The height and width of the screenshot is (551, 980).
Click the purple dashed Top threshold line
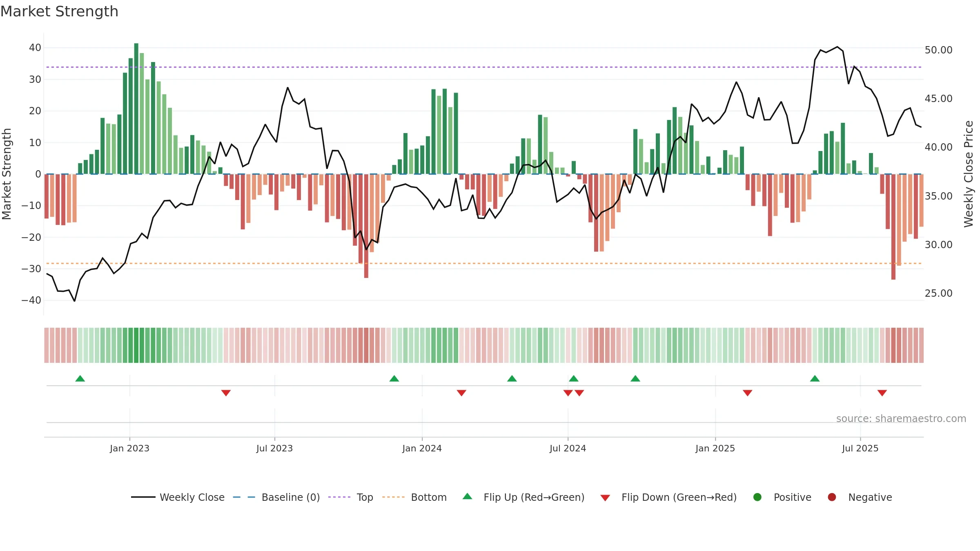pyautogui.click(x=484, y=67)
